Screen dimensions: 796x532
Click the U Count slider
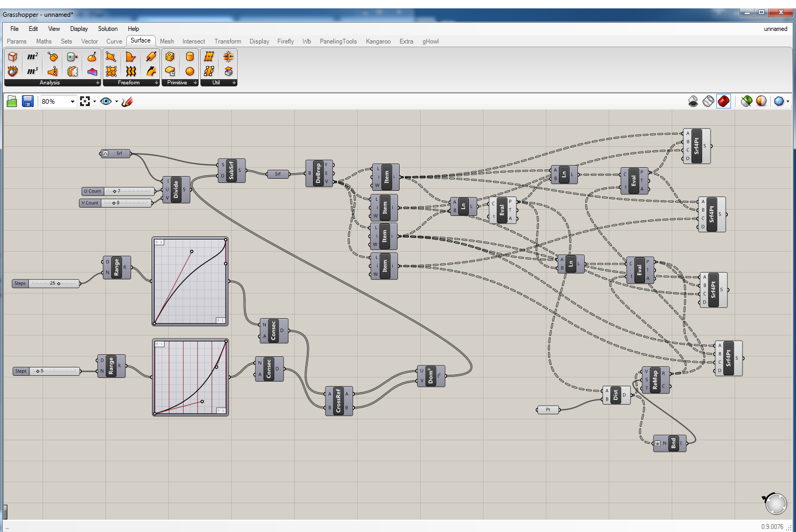point(119,191)
